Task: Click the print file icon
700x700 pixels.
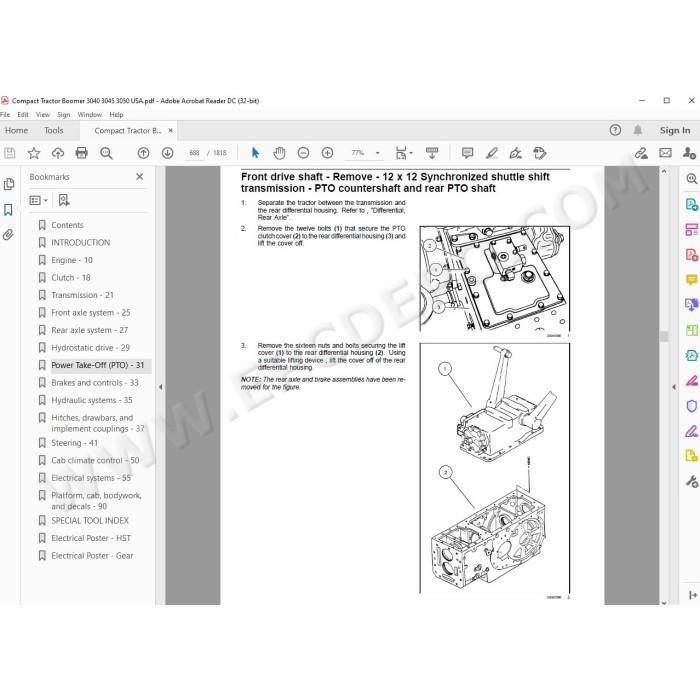Action: coord(82,153)
